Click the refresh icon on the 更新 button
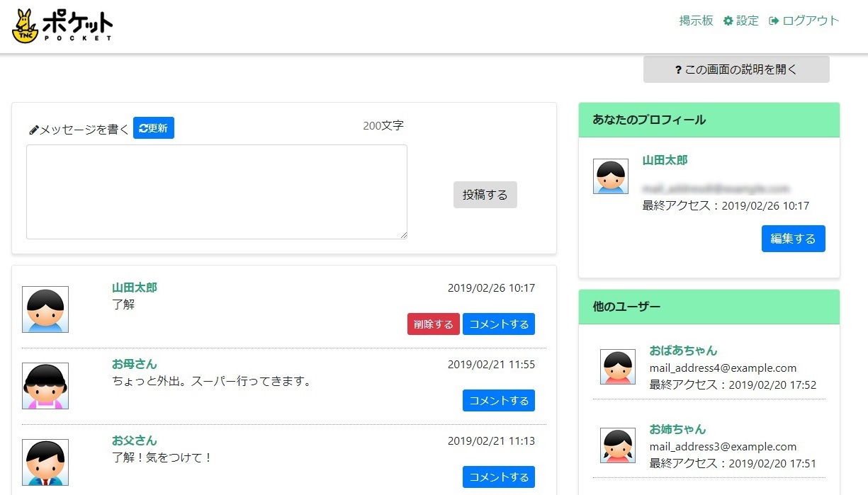The image size is (868, 495). 142,127
